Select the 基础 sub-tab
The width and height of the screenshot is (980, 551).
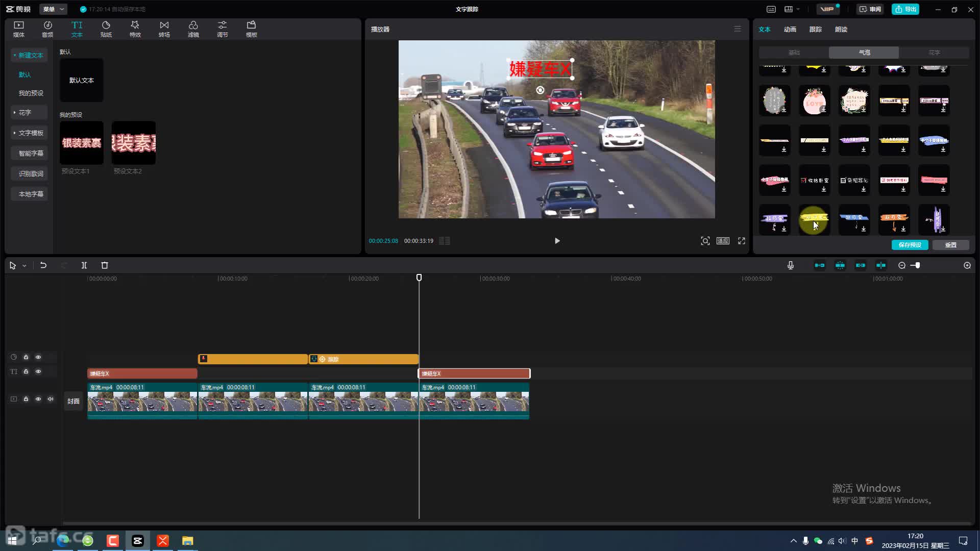coord(794,53)
